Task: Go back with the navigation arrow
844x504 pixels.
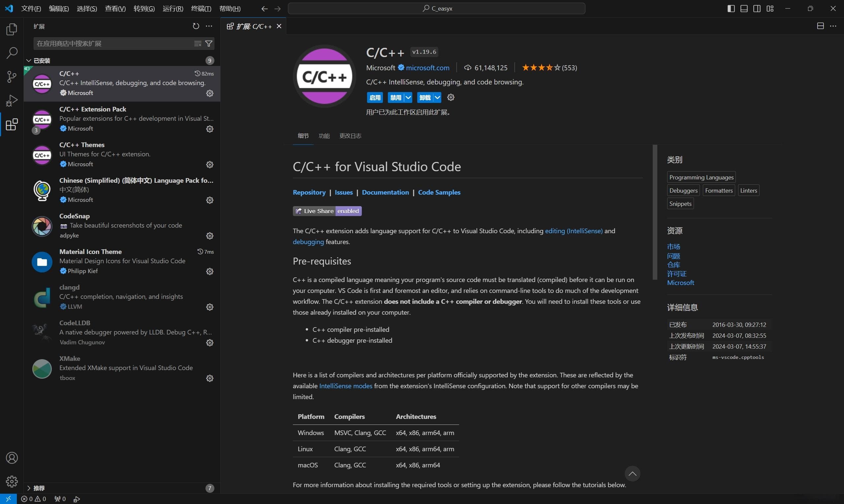Action: coord(265,9)
